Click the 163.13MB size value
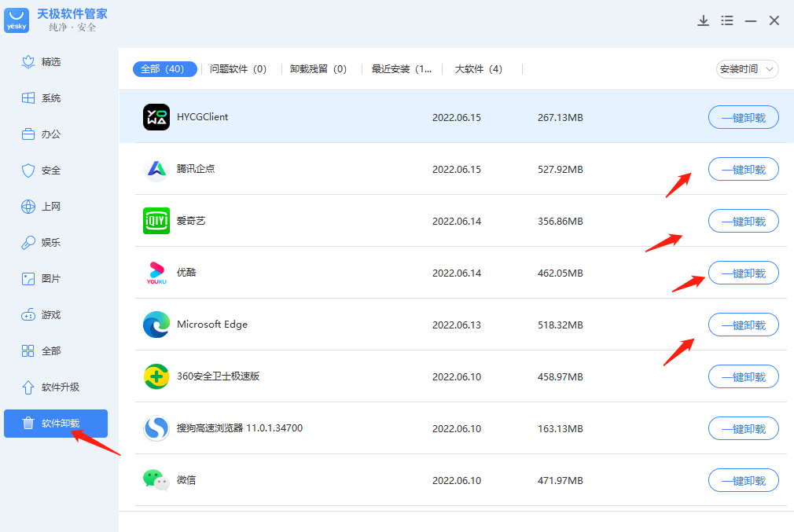Screen dimensions: 794x532 pyautogui.click(x=560, y=429)
